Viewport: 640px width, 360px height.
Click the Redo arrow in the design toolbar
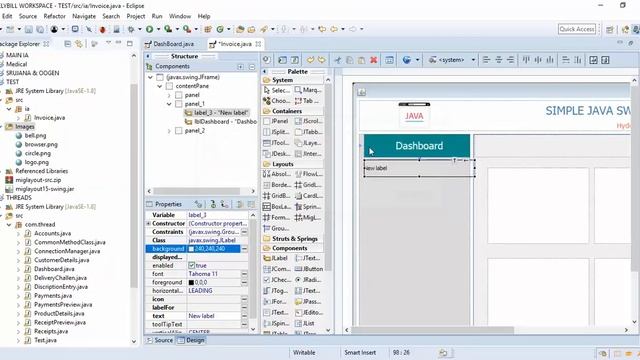pyautogui.click(x=322, y=60)
